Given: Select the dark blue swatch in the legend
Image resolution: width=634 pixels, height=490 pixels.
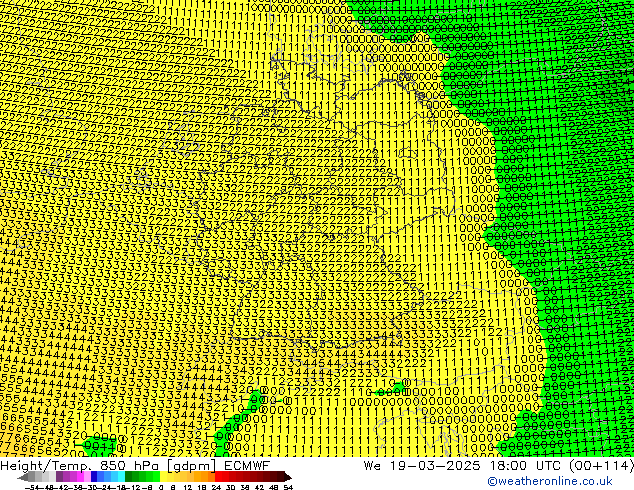Looking at the screenshot, I should pos(98,477).
